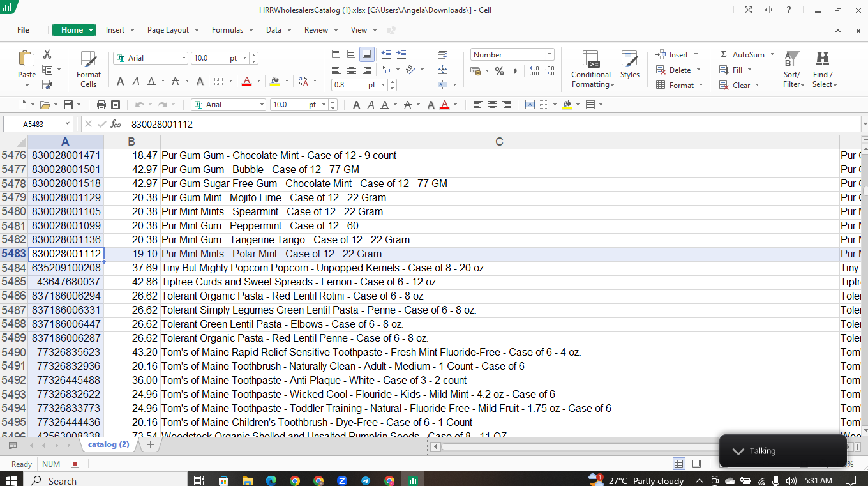Open the Formulas tab
The height and width of the screenshot is (486, 868).
click(228, 30)
